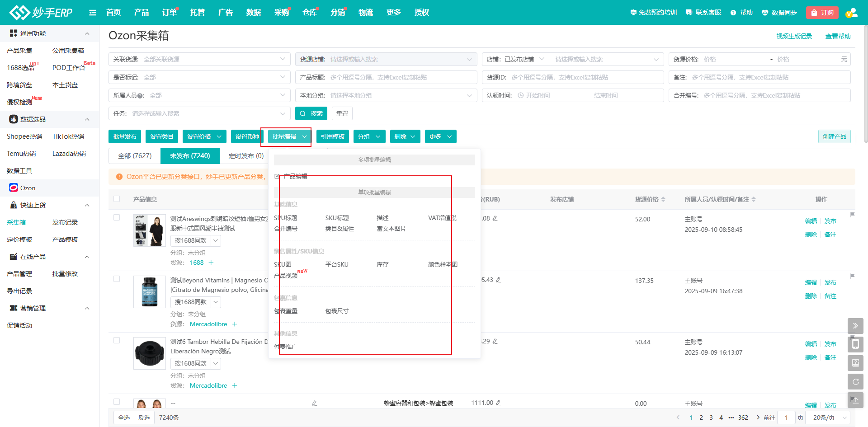This screenshot has width=868, height=427.
Task: Open the mobile phone floating icon
Action: [855, 344]
